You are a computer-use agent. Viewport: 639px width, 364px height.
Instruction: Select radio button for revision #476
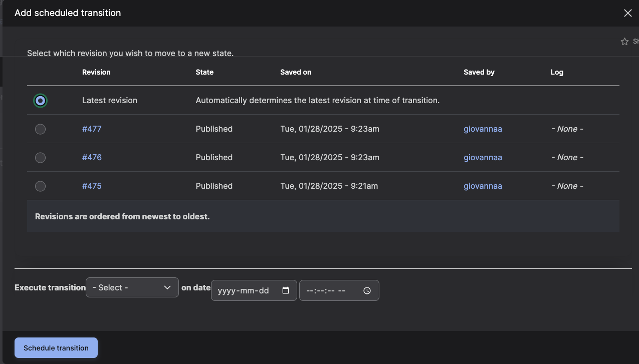click(41, 158)
